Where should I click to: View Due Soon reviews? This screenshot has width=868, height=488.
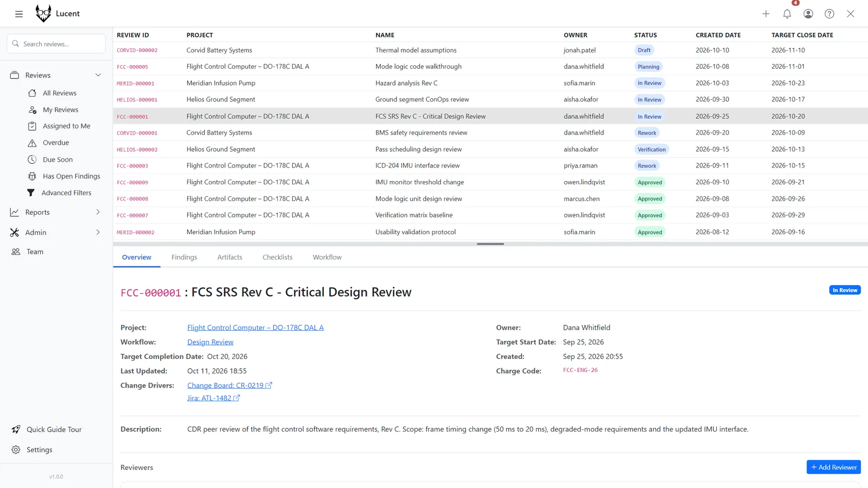58,160
